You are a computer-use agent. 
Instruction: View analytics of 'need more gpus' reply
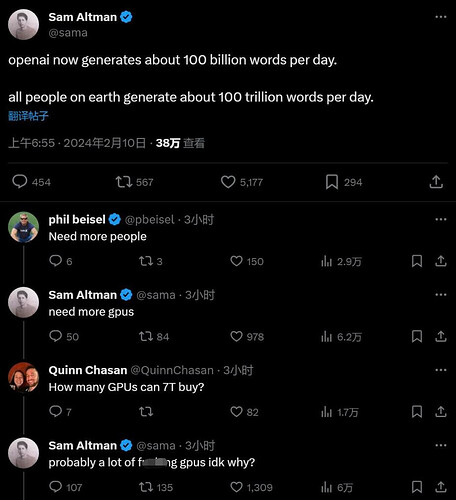pos(326,337)
